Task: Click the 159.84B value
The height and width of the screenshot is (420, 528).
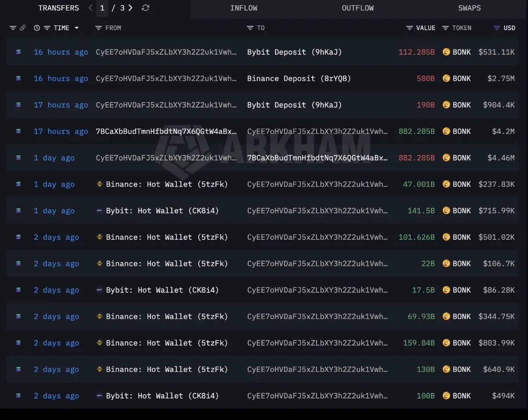Action: [x=419, y=343]
